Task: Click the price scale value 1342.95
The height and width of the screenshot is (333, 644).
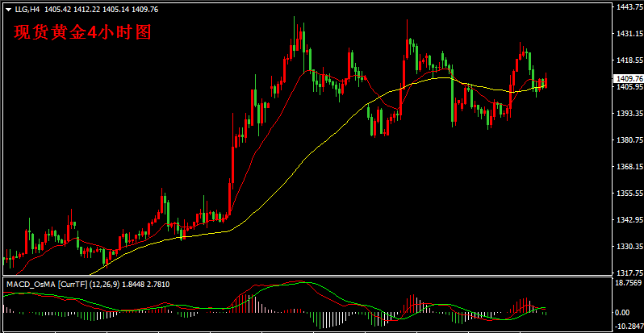Action: pyautogui.click(x=629, y=220)
